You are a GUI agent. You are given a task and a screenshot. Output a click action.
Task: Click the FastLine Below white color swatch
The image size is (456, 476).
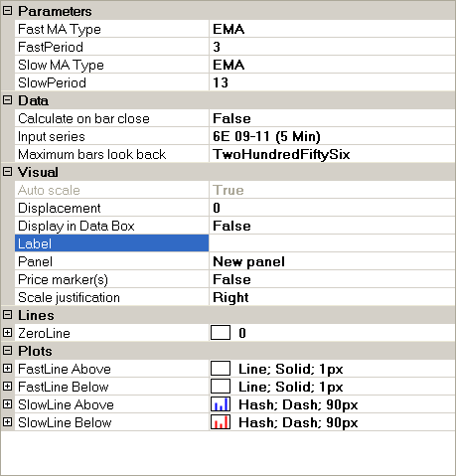tap(221, 387)
